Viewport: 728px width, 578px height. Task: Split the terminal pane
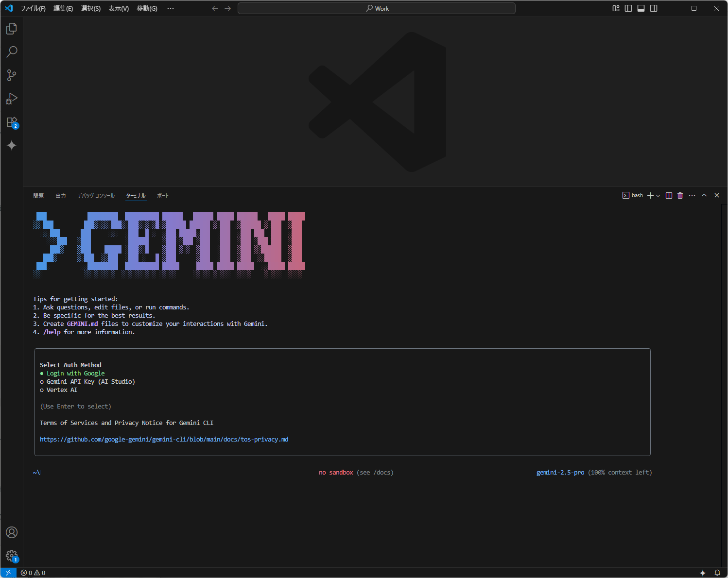pos(669,195)
